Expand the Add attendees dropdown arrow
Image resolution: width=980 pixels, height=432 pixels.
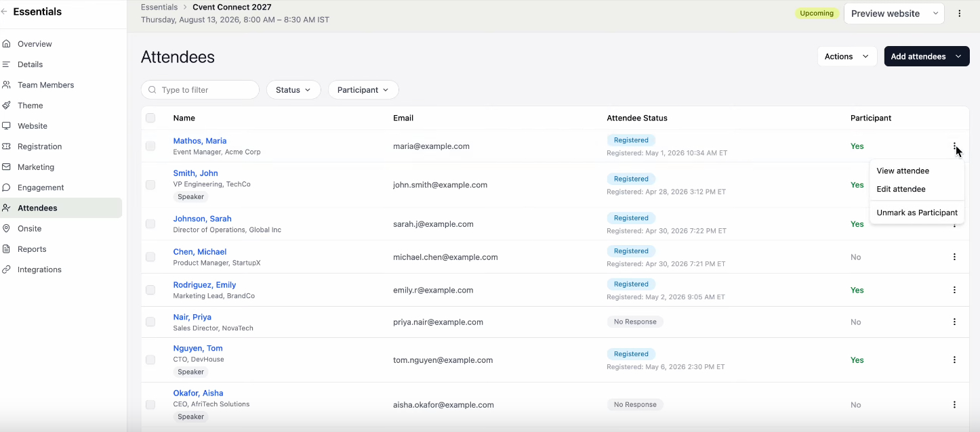click(x=958, y=56)
